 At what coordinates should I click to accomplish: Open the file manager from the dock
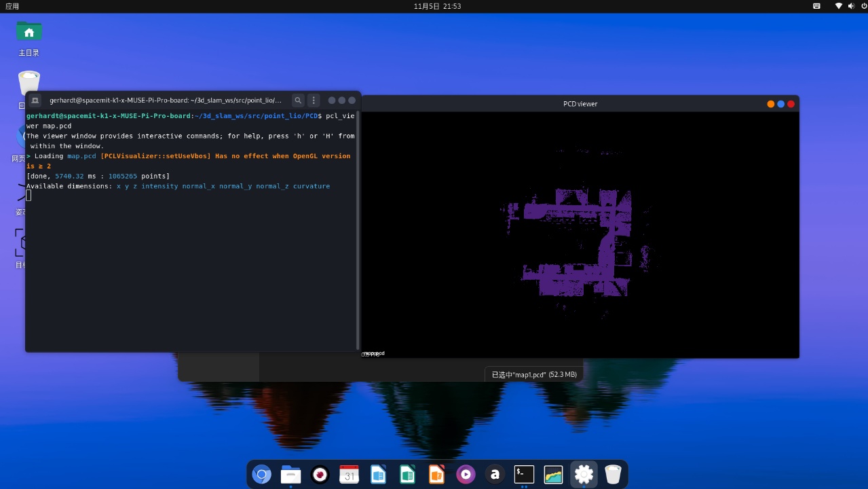pos(290,474)
